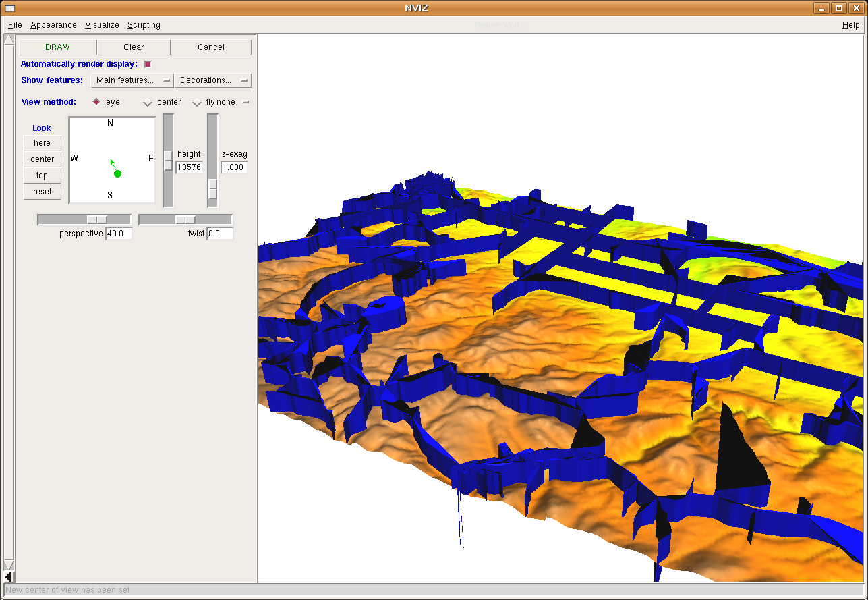This screenshot has width=868, height=600.
Task: Click the DRAW button
Action: click(58, 47)
